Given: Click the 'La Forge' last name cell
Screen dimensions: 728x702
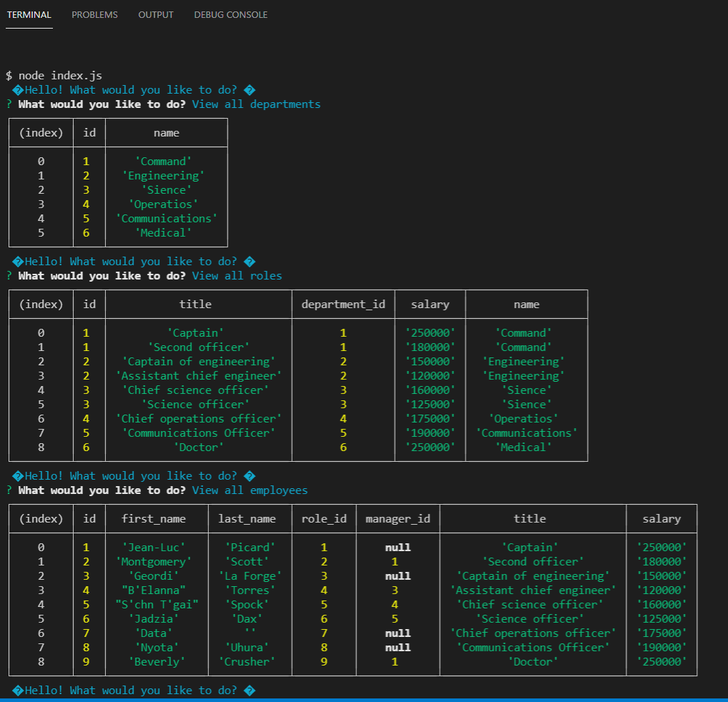Looking at the screenshot, I should pyautogui.click(x=250, y=575).
